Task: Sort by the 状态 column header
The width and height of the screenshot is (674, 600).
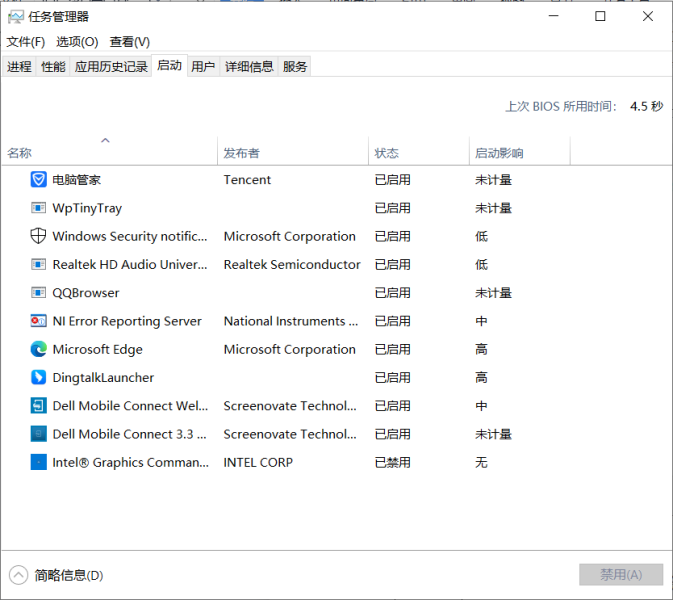Action: 419,153
